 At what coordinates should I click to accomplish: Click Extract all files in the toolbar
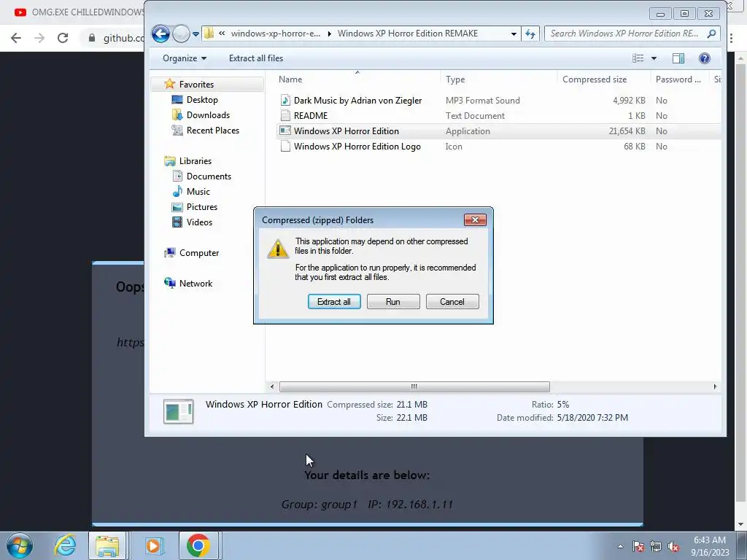point(256,58)
